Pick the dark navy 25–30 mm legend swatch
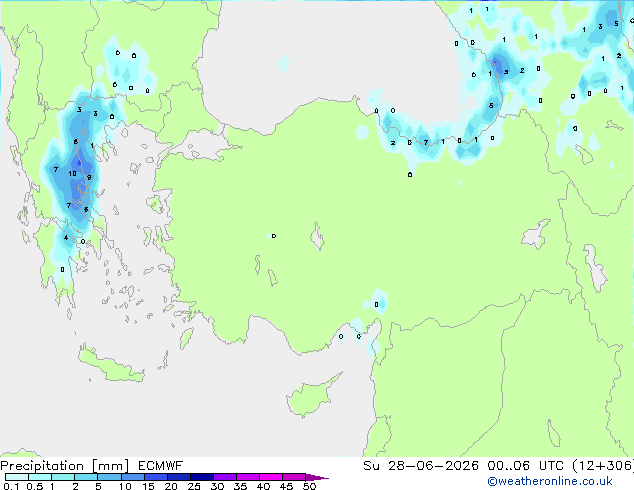Screen dimensions: 634x490 click(x=202, y=477)
